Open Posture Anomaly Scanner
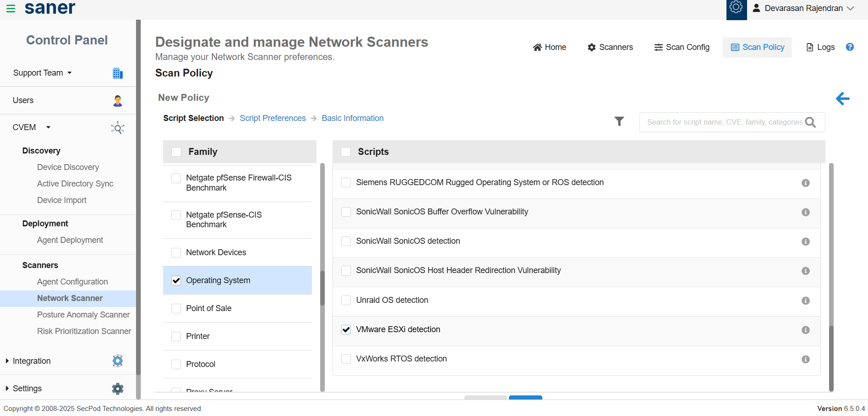 tap(83, 315)
